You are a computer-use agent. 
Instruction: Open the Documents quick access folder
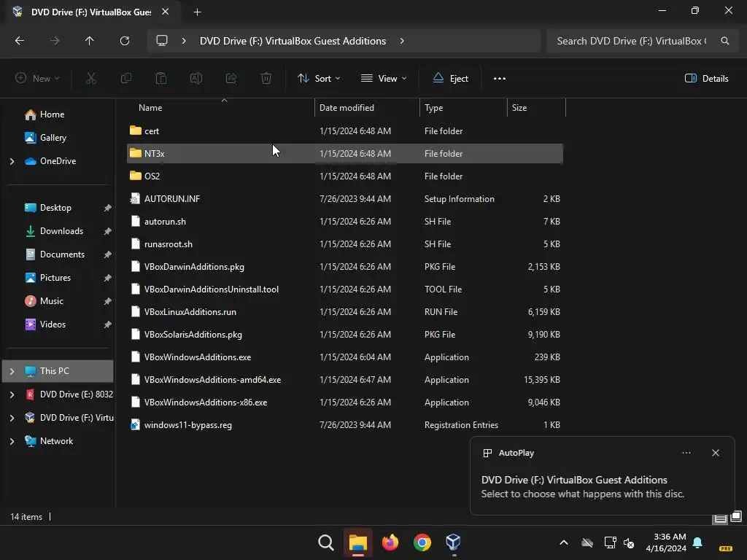[x=62, y=254]
